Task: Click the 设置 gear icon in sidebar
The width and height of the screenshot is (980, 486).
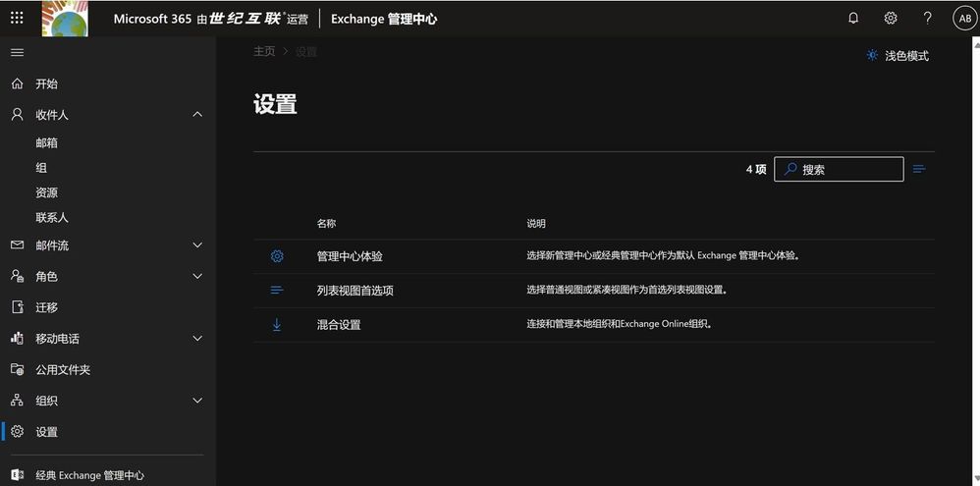Action: pos(18,432)
